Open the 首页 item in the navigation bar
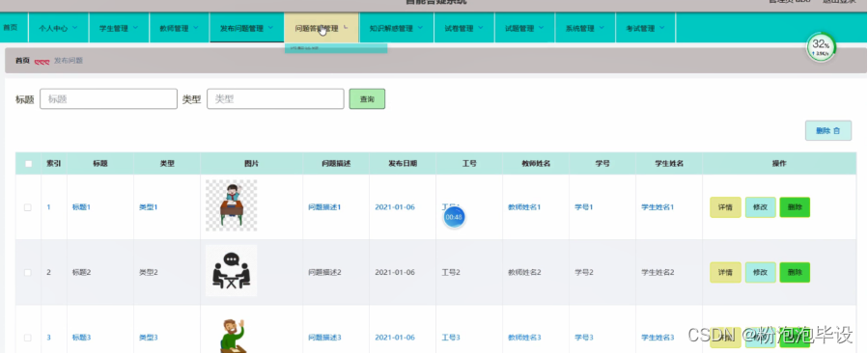 click(10, 28)
